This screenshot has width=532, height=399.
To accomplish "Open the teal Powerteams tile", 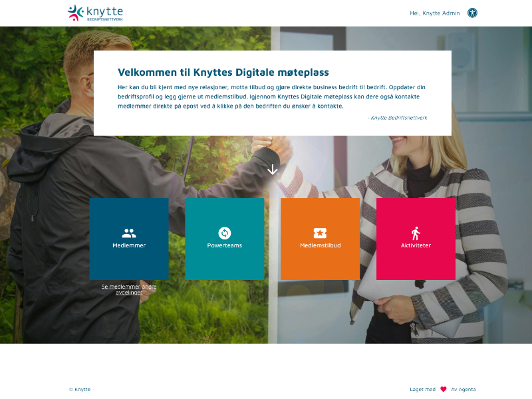I will pos(225,239).
